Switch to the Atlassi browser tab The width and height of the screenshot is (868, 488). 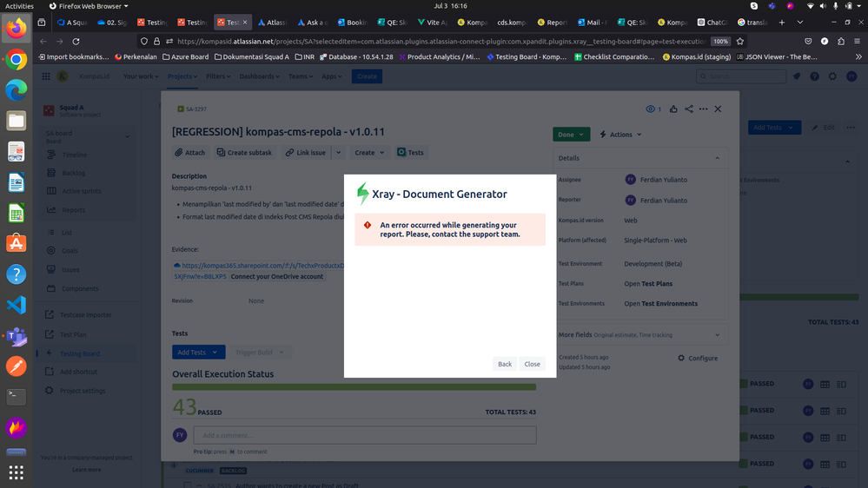(272, 23)
